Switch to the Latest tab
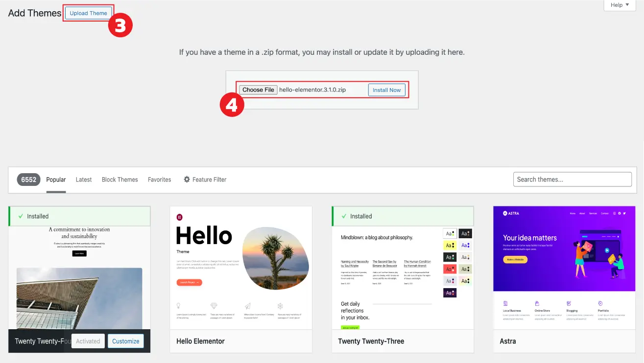The height and width of the screenshot is (363, 644). click(84, 180)
